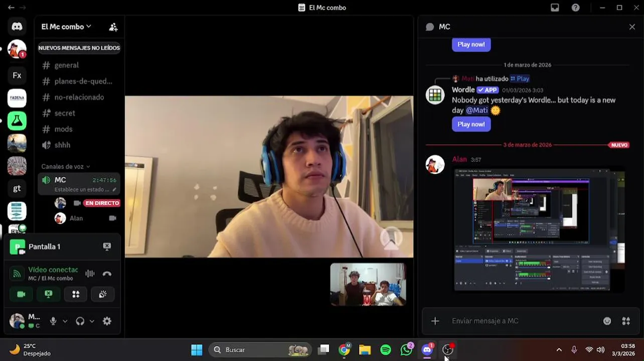This screenshot has width=644, height=361.
Task: Open the activities launcher button
Action: 76,294
